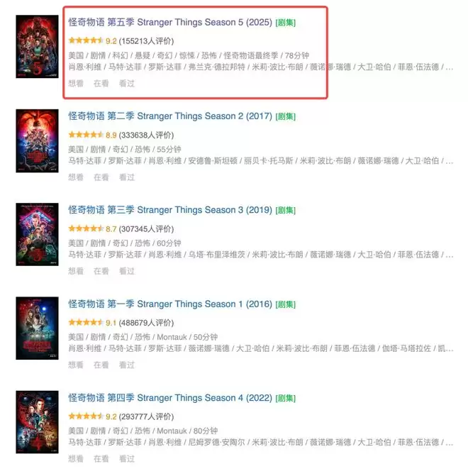Open Stranger Things Season 2 poster thumbnail

coord(37,140)
